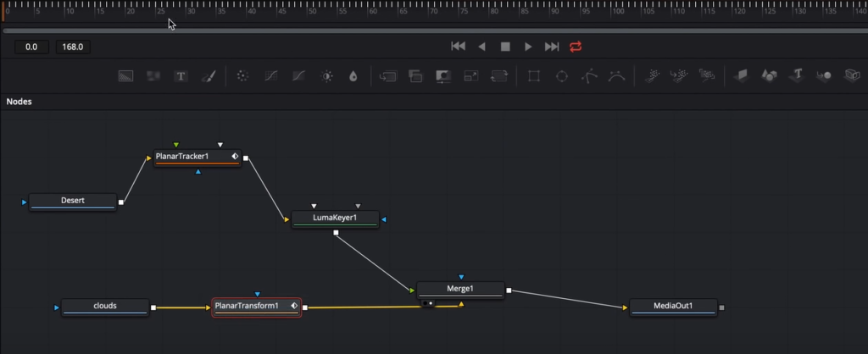The image size is (868, 354).
Task: Click the output square of Merge1
Action: tap(509, 290)
